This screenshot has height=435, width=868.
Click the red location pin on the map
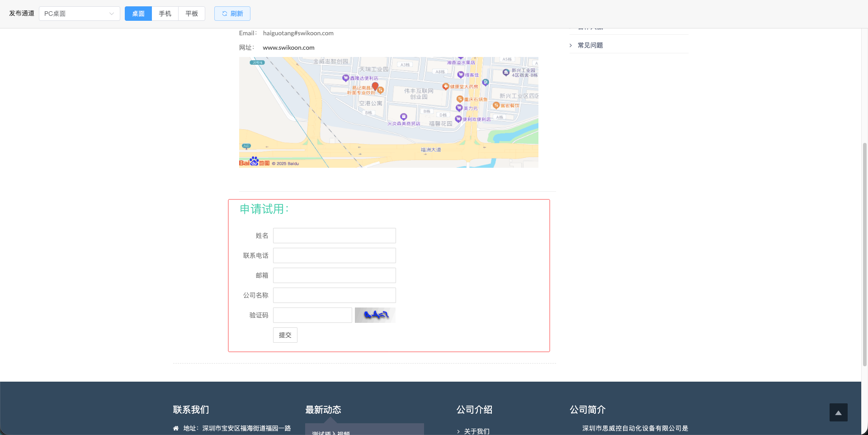pos(375,86)
